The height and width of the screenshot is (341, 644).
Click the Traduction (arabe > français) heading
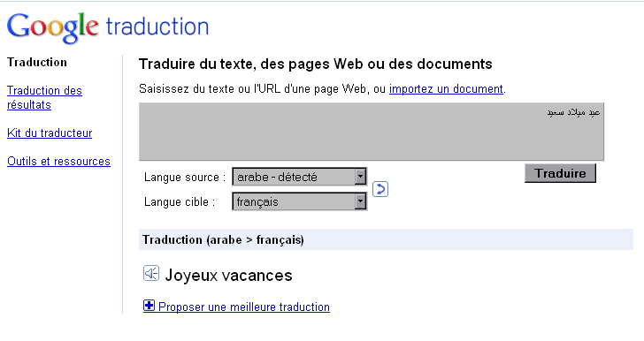click(223, 239)
